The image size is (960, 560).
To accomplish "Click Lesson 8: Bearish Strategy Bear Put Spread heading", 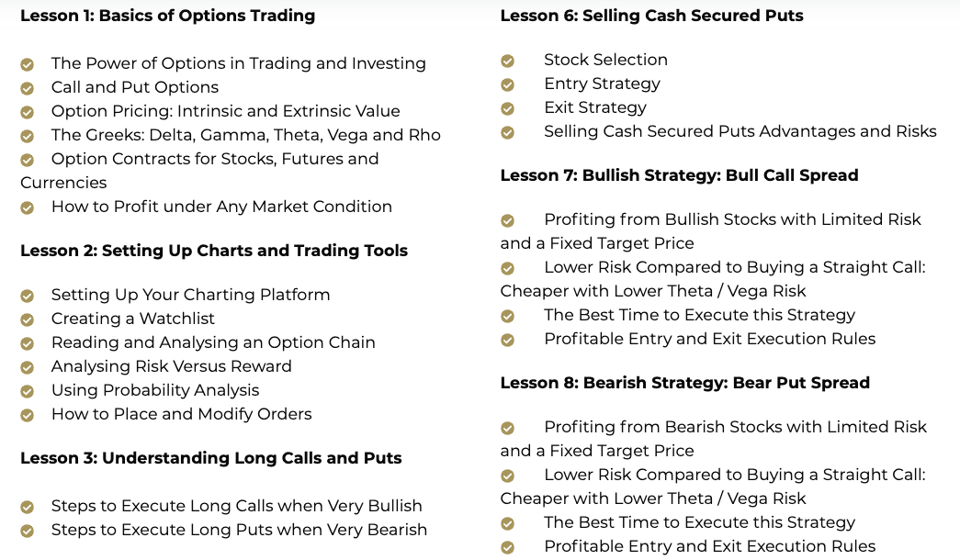I will click(685, 383).
